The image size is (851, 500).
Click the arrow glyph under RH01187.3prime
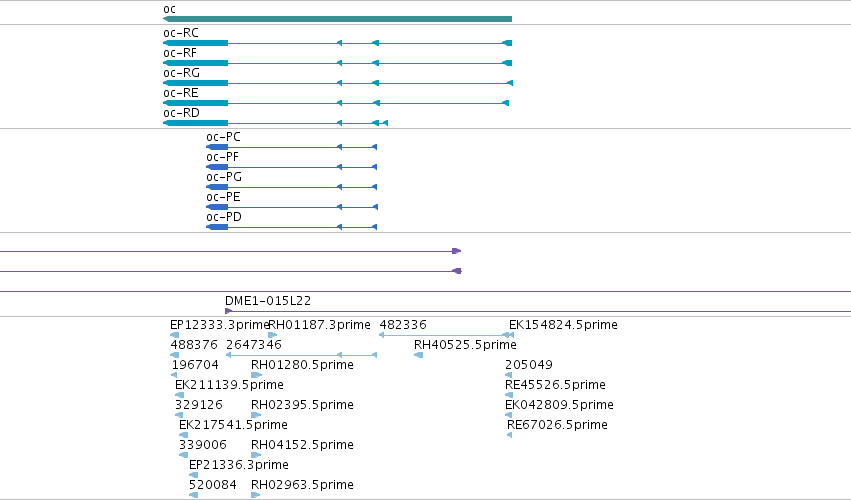tap(273, 335)
